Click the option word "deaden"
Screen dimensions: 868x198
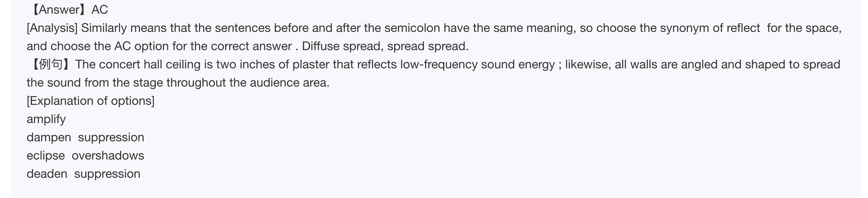click(x=47, y=174)
